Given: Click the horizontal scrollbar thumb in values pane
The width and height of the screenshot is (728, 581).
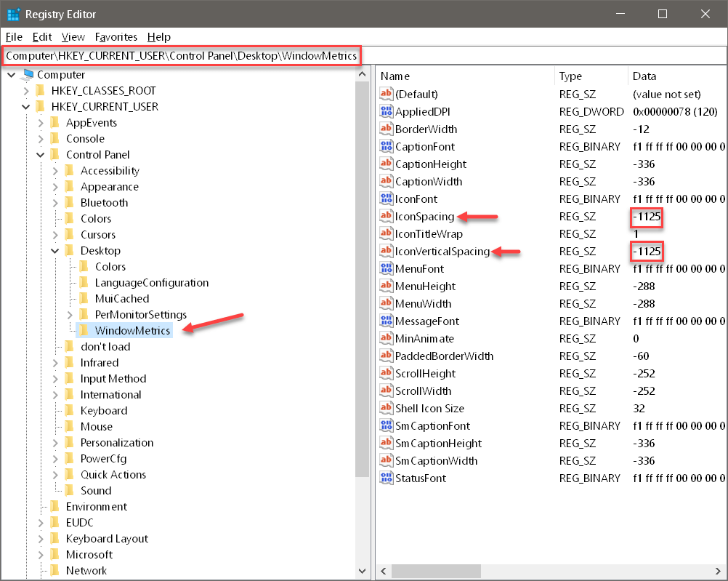Looking at the screenshot, I should (x=436, y=571).
